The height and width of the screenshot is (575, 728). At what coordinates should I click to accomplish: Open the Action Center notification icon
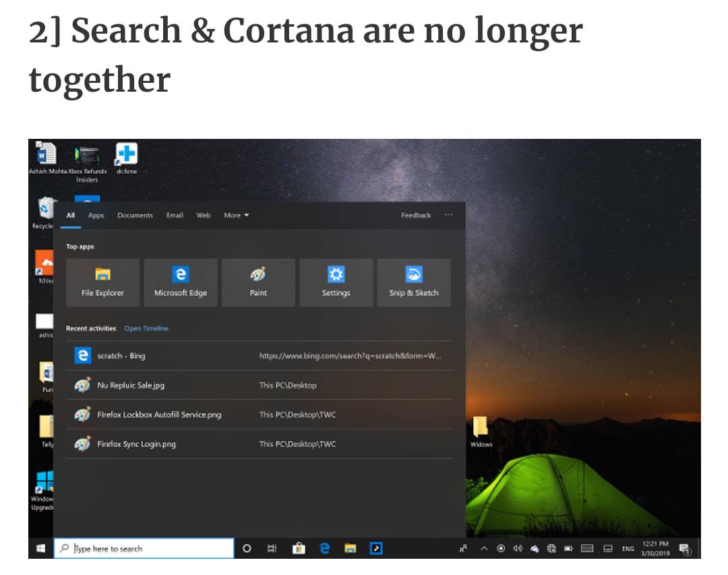[686, 549]
